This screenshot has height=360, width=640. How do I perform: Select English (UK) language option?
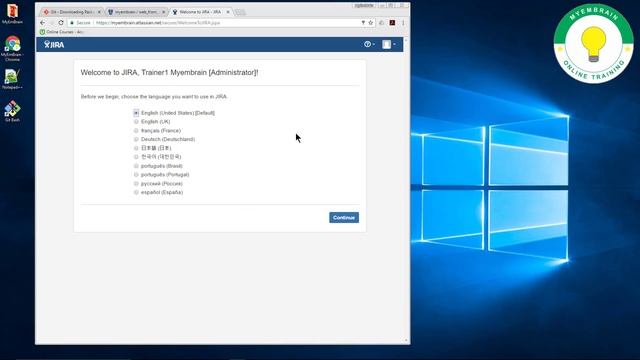[136, 122]
